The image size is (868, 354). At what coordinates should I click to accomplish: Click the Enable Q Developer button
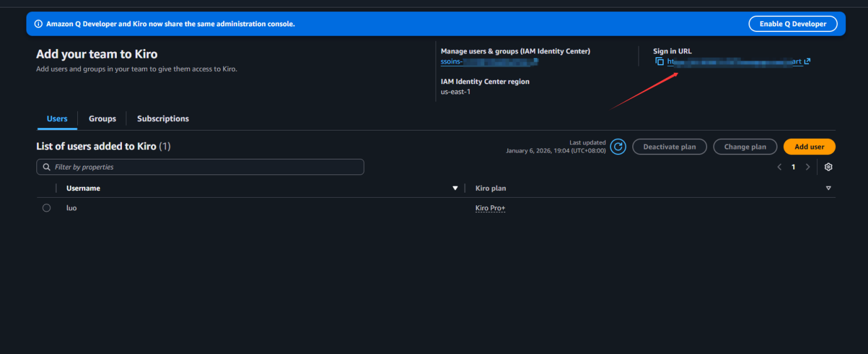click(x=793, y=24)
